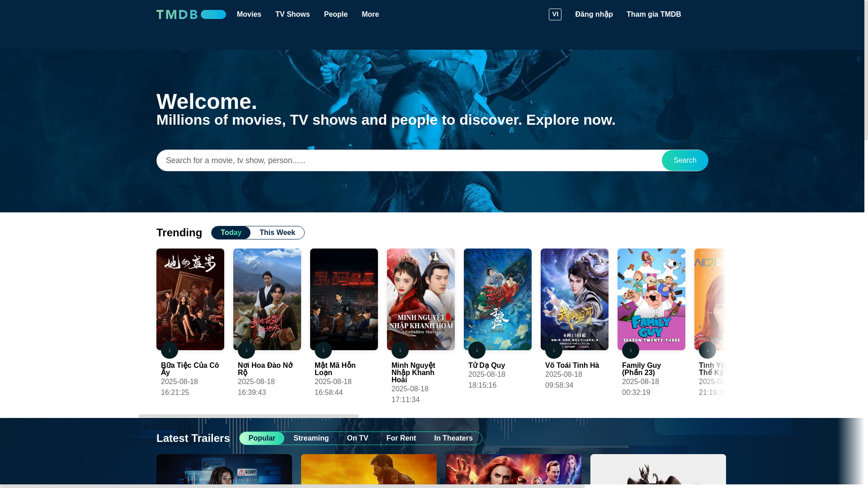Click the date 2025-08-18 09:58:34
This screenshot has width=868, height=488.
click(x=564, y=380)
